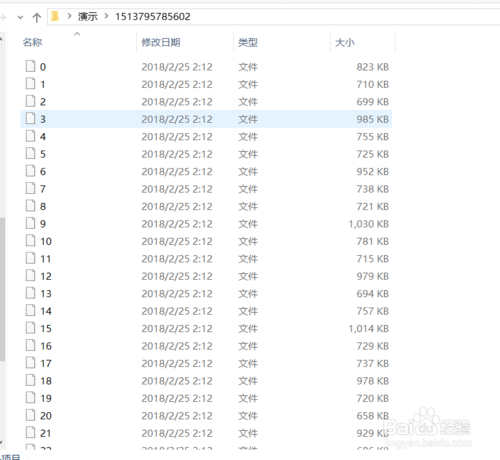
Task: Sort by the 名称 column header
Action: (x=32, y=42)
